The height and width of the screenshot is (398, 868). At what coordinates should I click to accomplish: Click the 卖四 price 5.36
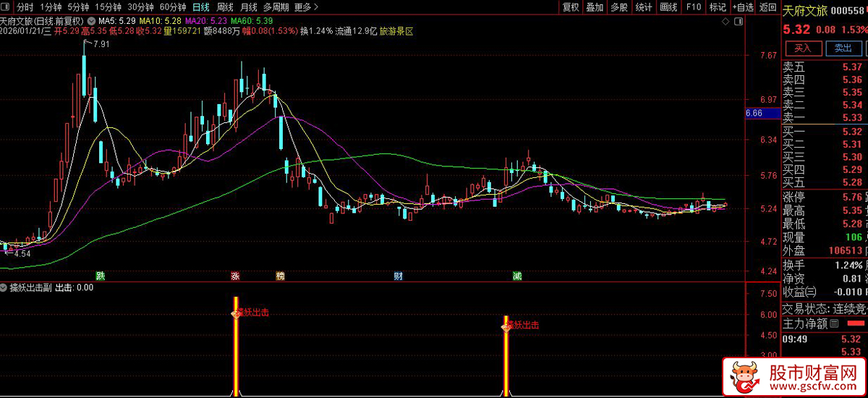851,80
